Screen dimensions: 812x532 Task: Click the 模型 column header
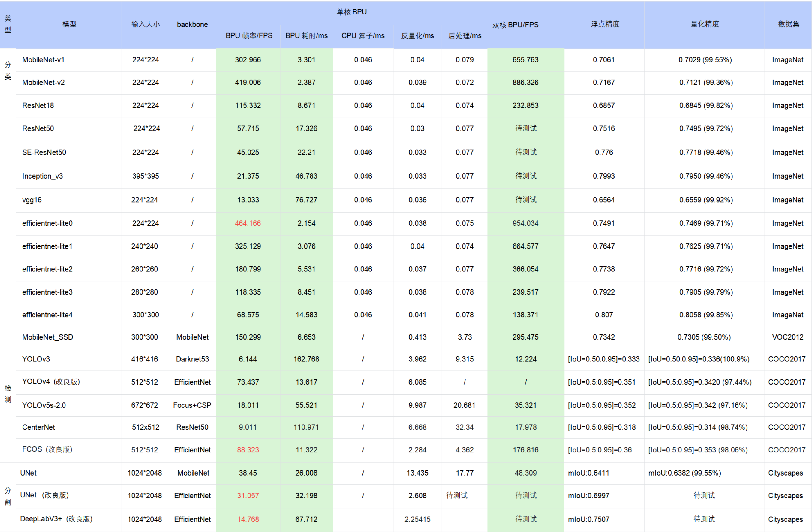[x=69, y=24]
